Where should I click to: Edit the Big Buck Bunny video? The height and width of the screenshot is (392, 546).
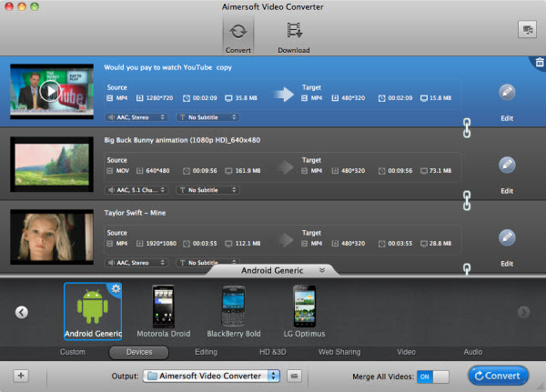pos(507,165)
